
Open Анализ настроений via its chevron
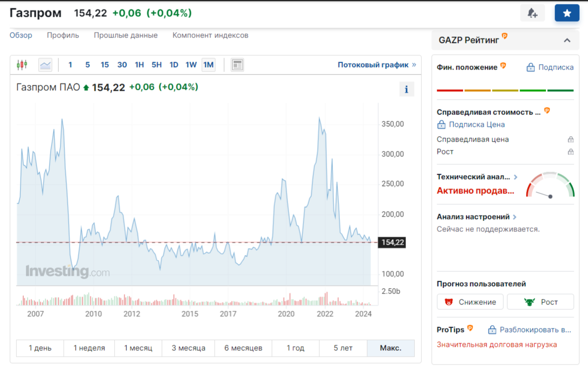point(514,217)
